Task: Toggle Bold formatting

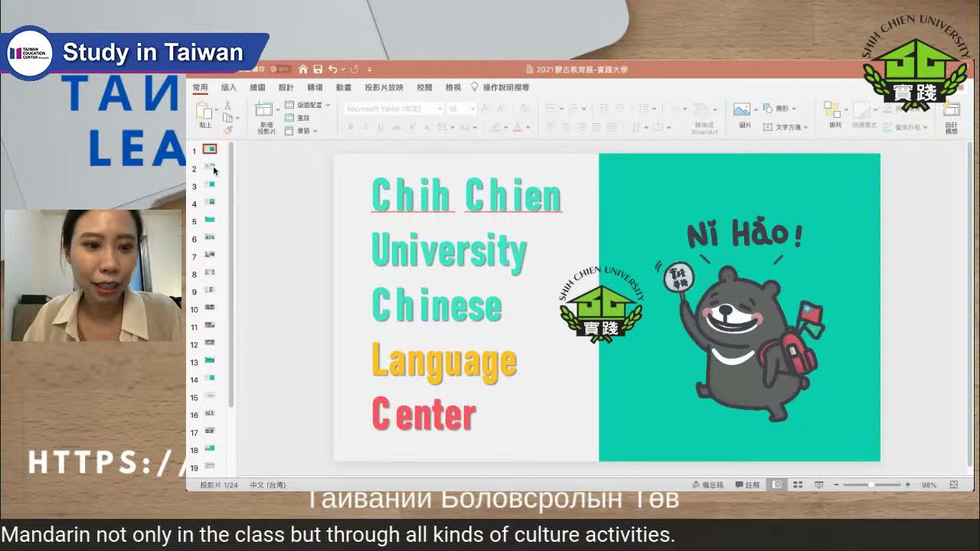Action: (351, 127)
